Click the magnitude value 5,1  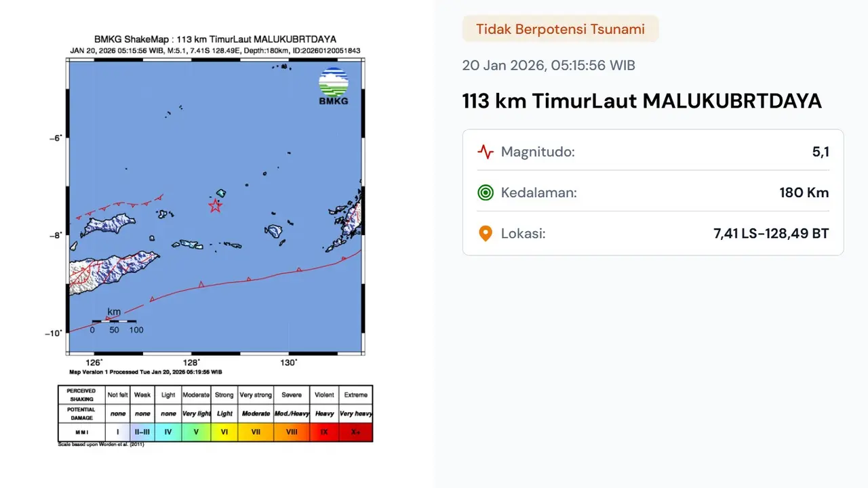[821, 152]
